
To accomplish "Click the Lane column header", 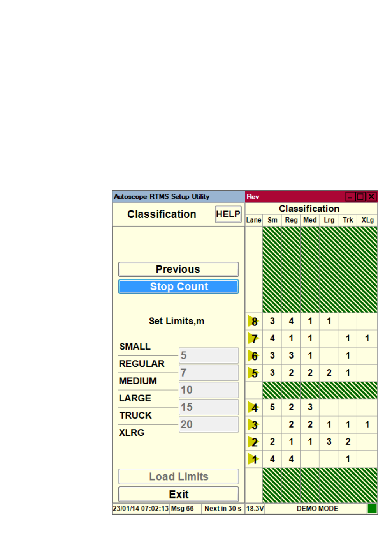I will point(254,220).
